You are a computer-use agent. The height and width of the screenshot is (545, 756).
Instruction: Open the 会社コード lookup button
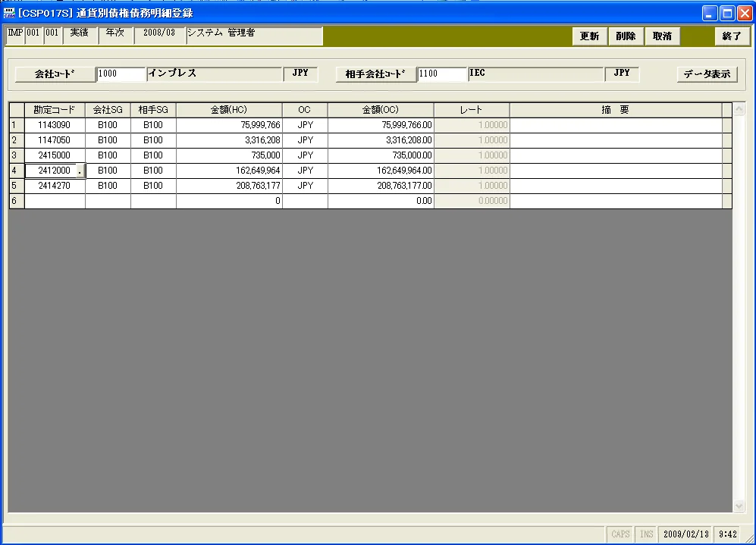click(x=55, y=74)
